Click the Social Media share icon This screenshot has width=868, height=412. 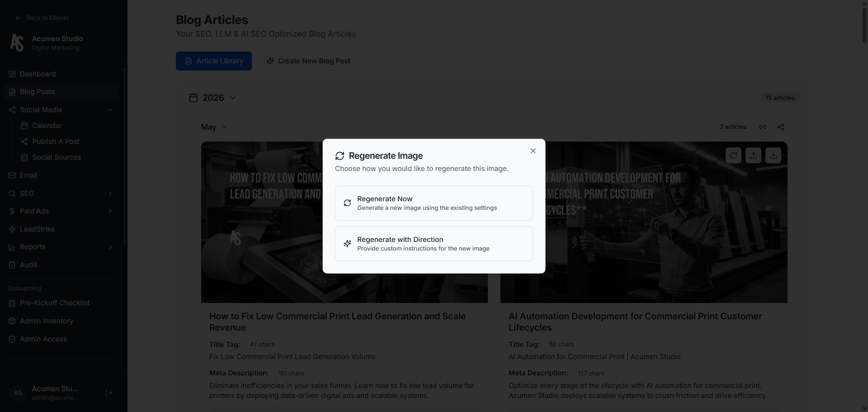[x=12, y=110]
